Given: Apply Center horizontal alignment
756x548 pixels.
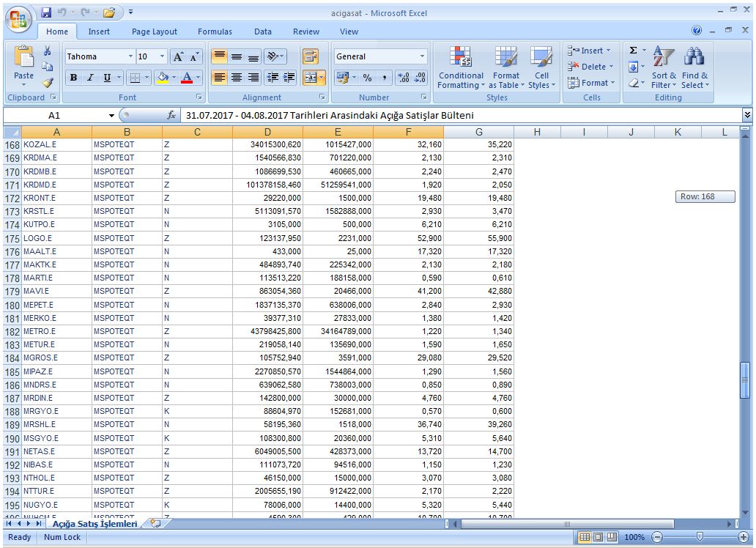Looking at the screenshot, I should coord(236,77).
